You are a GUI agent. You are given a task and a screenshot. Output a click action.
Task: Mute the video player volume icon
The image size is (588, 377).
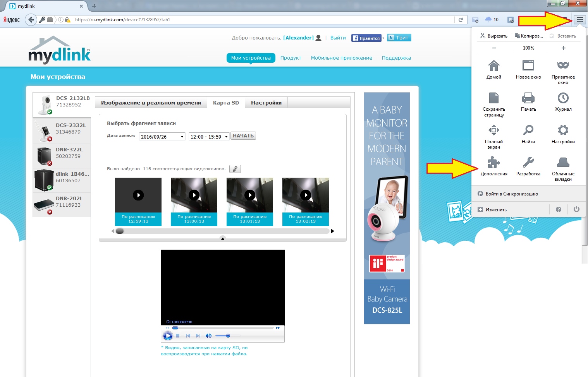point(208,336)
